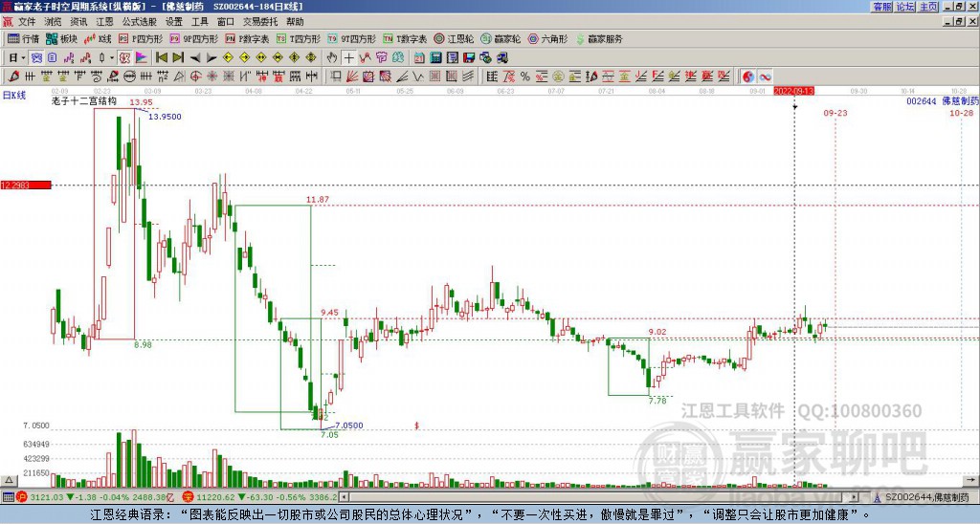Viewport: 980px width, 524px height.
Task: Open the 文件 menu
Action: (x=27, y=22)
